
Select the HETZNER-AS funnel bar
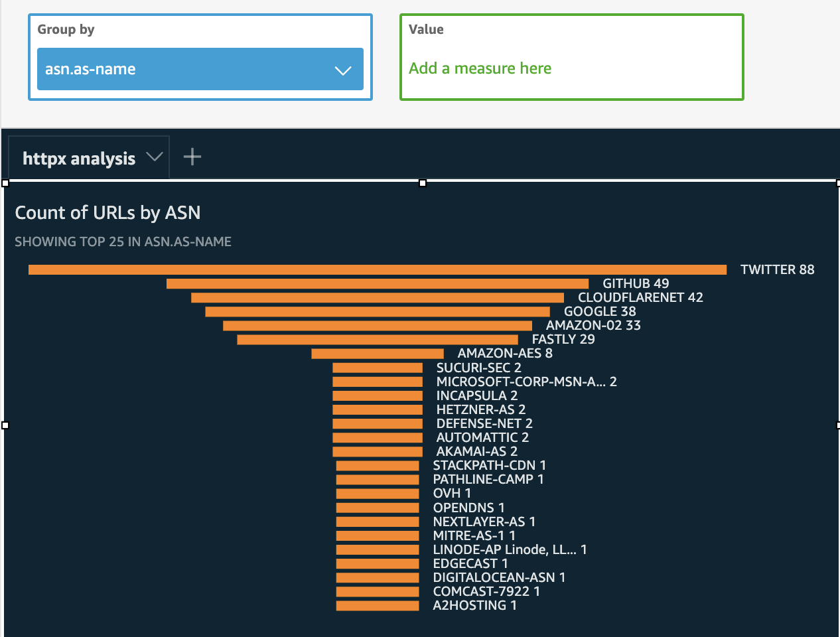pyautogui.click(x=378, y=409)
